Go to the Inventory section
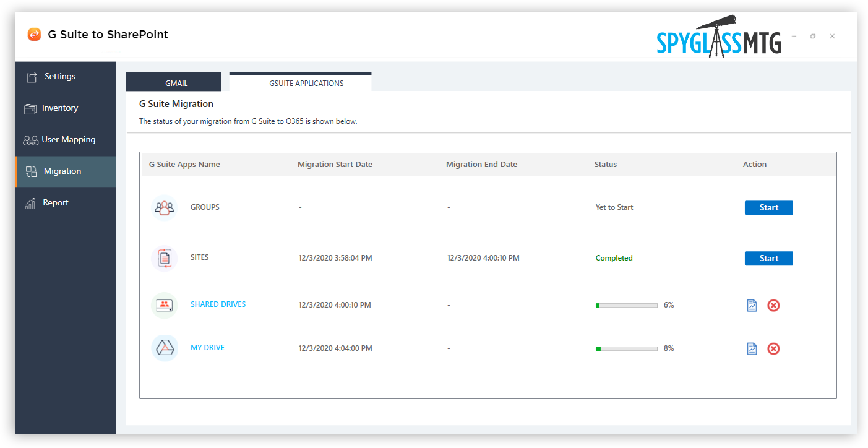 coord(66,108)
